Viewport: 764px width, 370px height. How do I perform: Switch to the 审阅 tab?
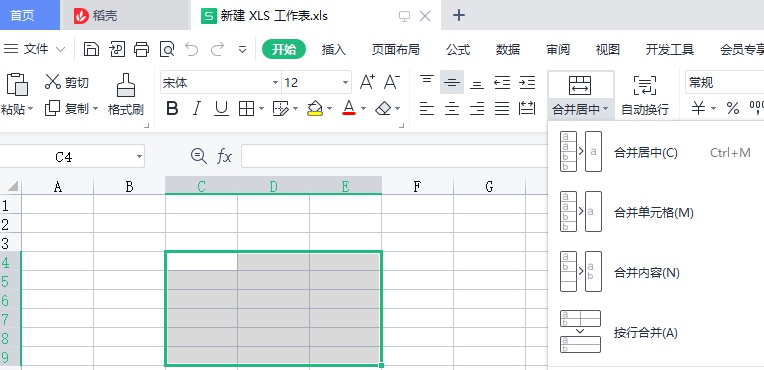pos(558,50)
